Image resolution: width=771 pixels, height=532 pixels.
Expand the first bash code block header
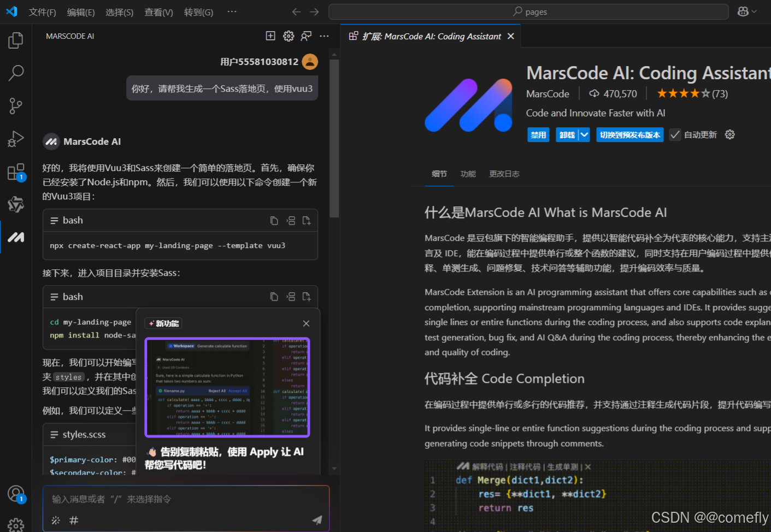pyautogui.click(x=54, y=221)
